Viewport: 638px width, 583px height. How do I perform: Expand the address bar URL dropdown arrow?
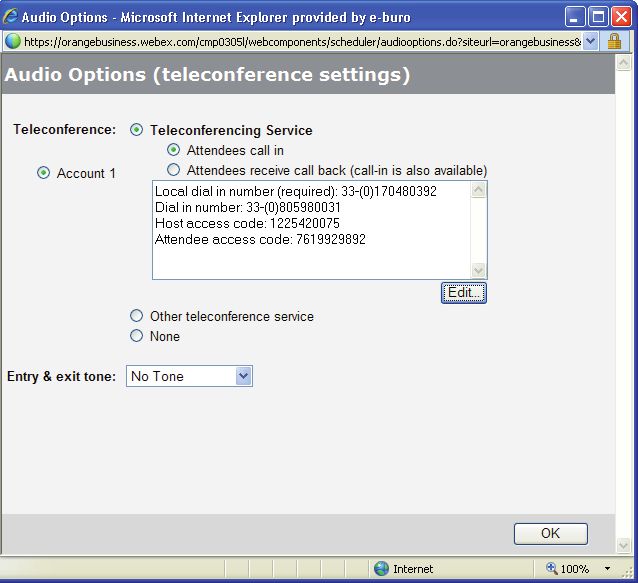(x=590, y=41)
